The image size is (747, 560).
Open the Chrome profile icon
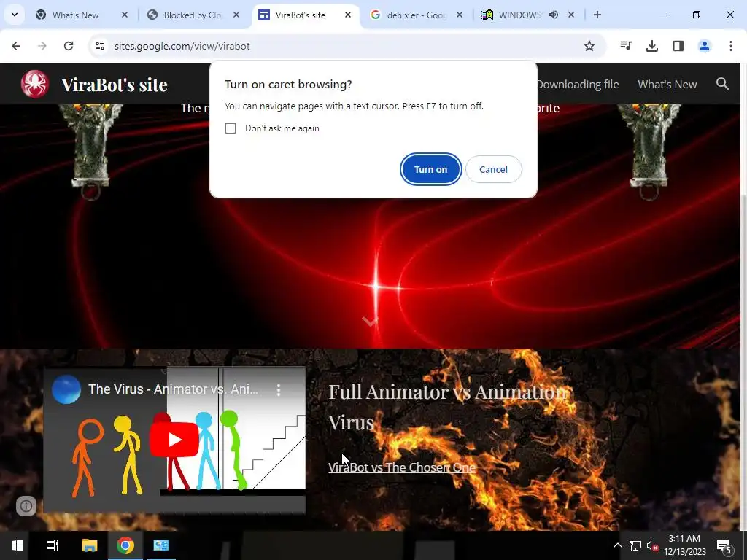click(x=704, y=46)
